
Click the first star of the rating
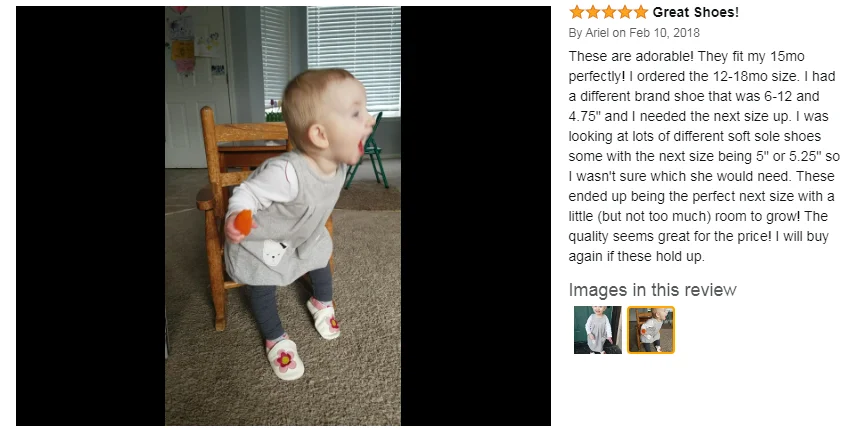[x=577, y=12]
